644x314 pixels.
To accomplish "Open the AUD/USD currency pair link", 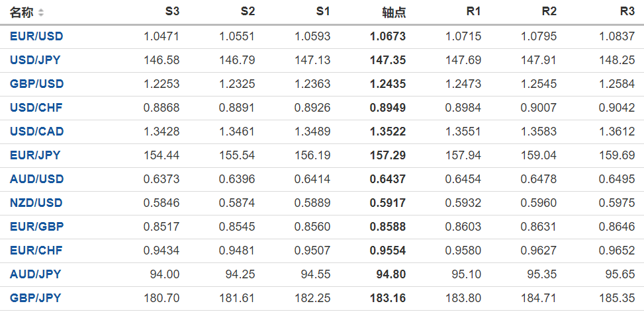I will point(36,179).
